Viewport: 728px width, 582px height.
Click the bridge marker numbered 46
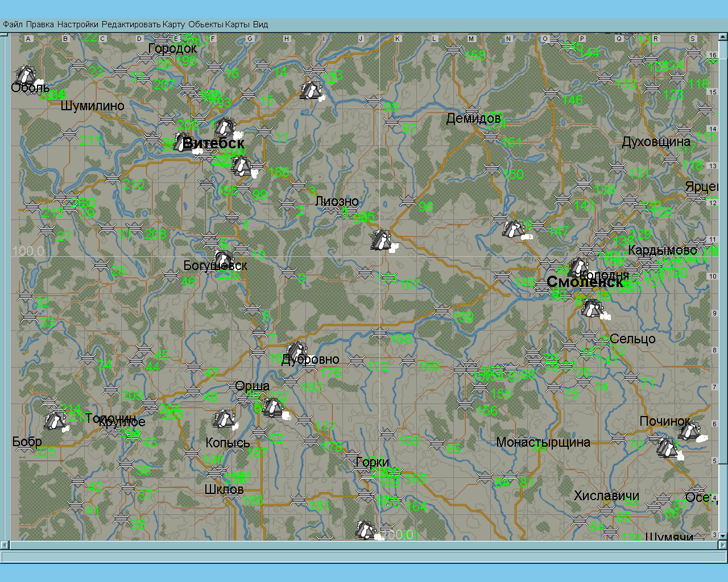pyautogui.click(x=171, y=276)
